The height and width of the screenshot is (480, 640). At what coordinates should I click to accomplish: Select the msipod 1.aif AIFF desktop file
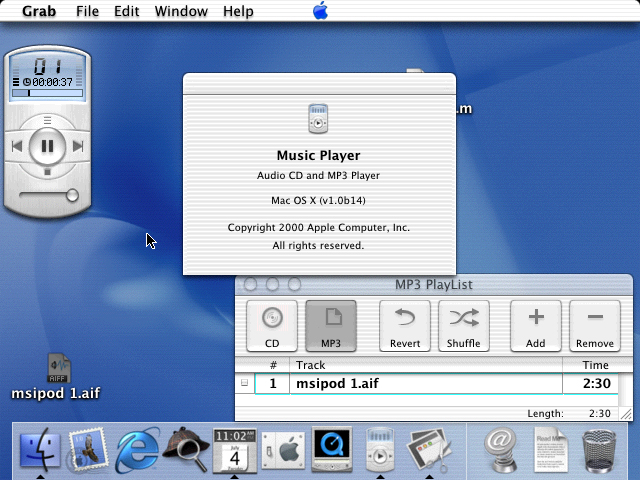pyautogui.click(x=58, y=368)
